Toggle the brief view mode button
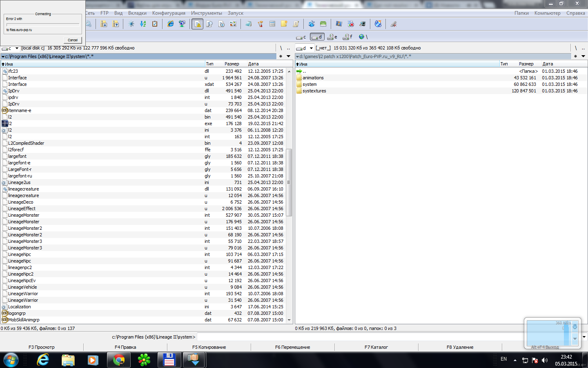Viewport: 588px width, 368px height. [198, 24]
